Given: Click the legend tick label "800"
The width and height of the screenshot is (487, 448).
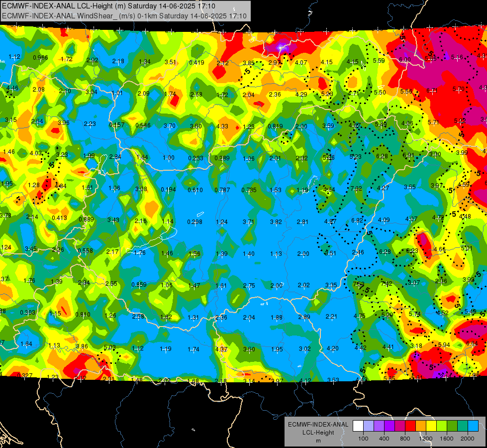Looking at the screenshot, I should pos(405,439).
